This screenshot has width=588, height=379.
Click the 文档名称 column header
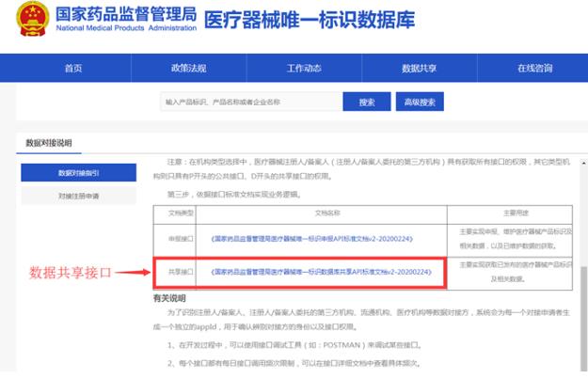tap(321, 213)
